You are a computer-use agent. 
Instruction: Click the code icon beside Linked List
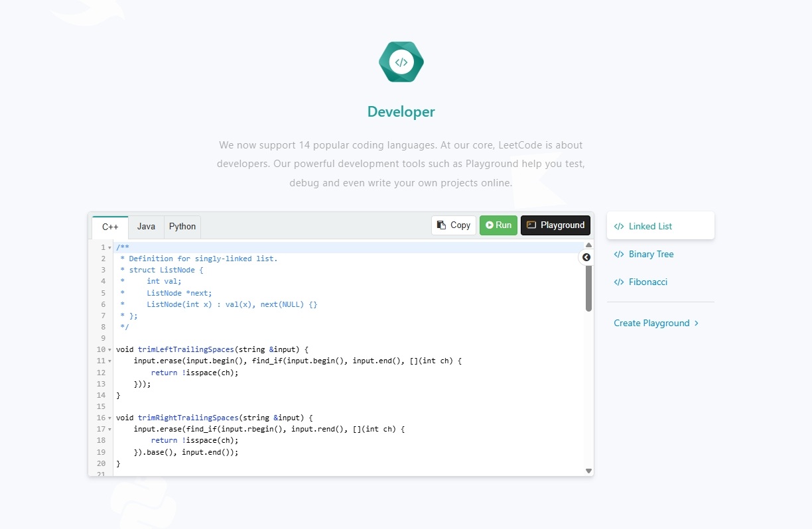[x=619, y=226]
